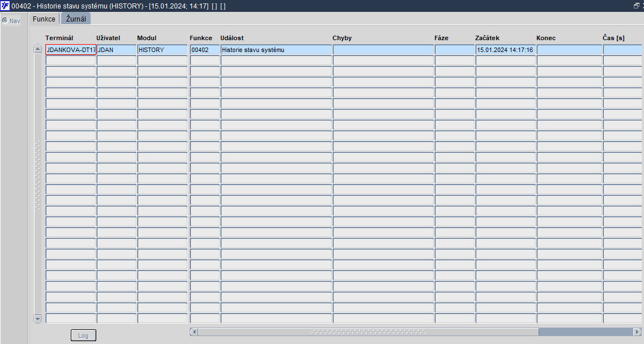Click the Terminál column header

click(x=59, y=38)
